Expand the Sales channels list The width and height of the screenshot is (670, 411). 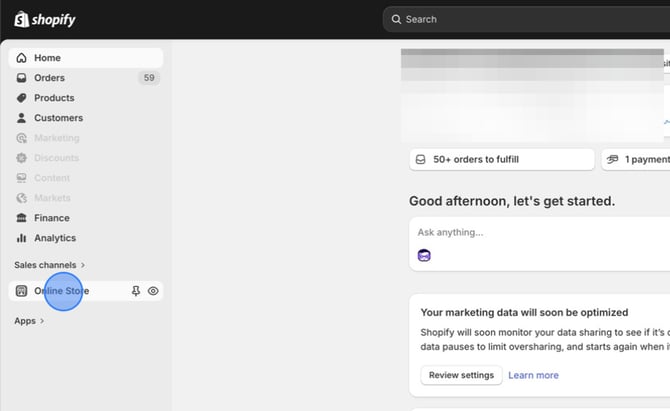[50, 265]
